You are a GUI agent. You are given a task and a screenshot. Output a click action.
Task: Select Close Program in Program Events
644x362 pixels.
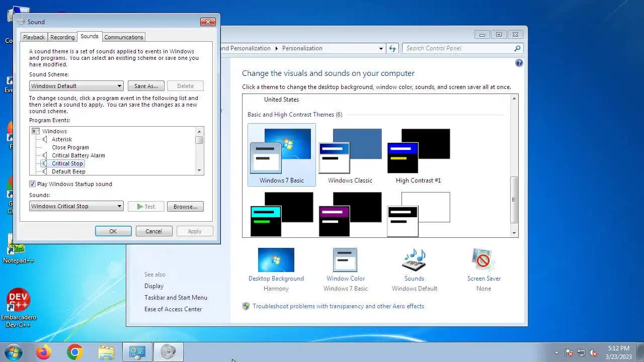[x=70, y=147]
